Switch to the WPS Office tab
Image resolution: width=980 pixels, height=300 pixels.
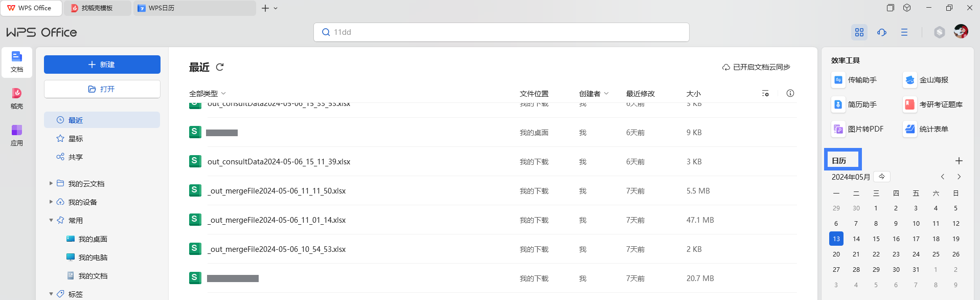31,8
